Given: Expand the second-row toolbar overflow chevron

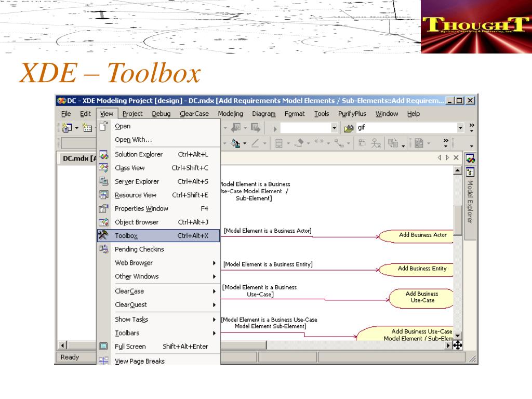Looking at the screenshot, I should tap(445, 143).
